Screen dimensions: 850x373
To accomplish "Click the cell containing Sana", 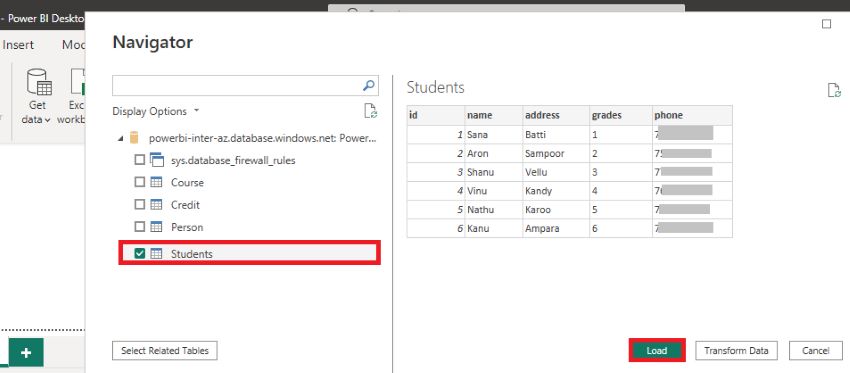I will [x=493, y=134].
